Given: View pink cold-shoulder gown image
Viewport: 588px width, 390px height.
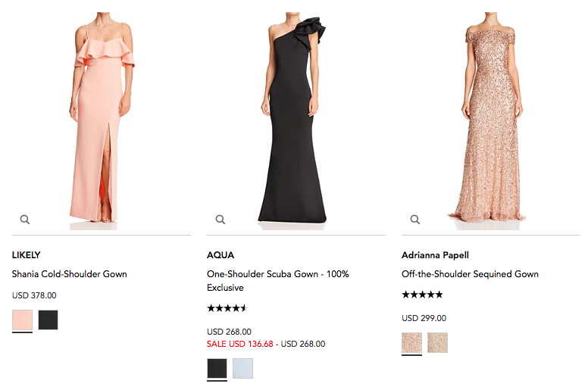Looking at the screenshot, I should point(102,121).
